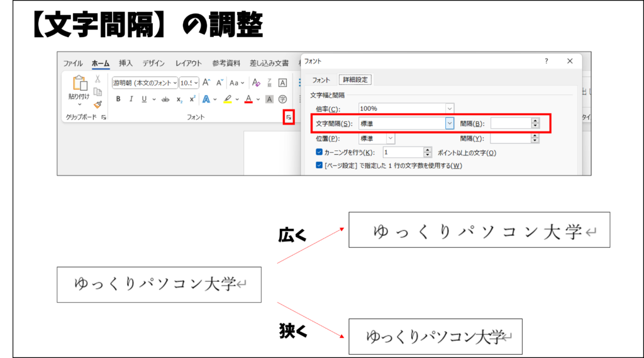Viewport: 644px width, 358px height.
Task: Open the 挿入 ribbon tab
Action: pos(126,63)
